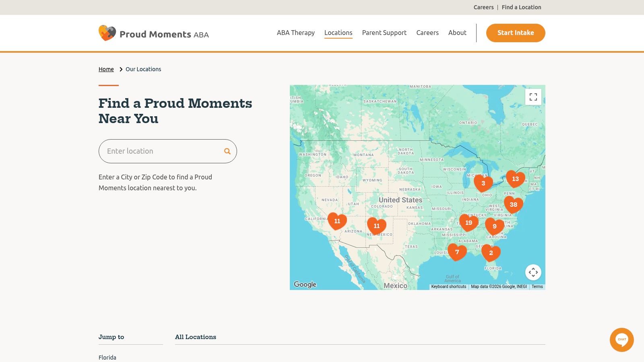
Task: Open Find a Location in the top bar
Action: point(522,7)
